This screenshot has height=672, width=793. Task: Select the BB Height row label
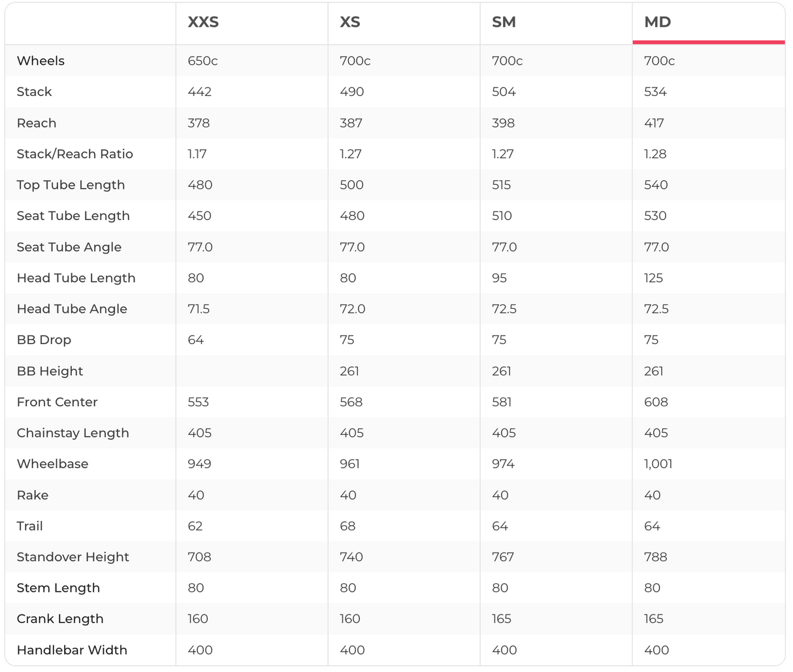click(x=50, y=371)
